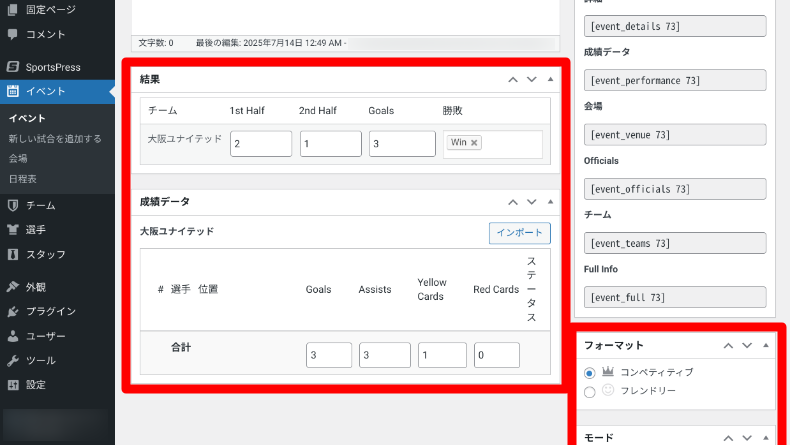Collapse the モード panel
The height and width of the screenshot is (445, 790).
click(766, 437)
